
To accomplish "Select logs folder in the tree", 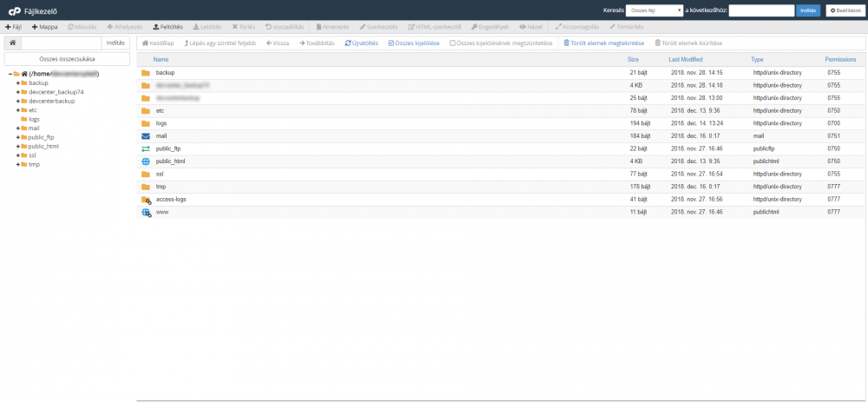I will [x=34, y=119].
